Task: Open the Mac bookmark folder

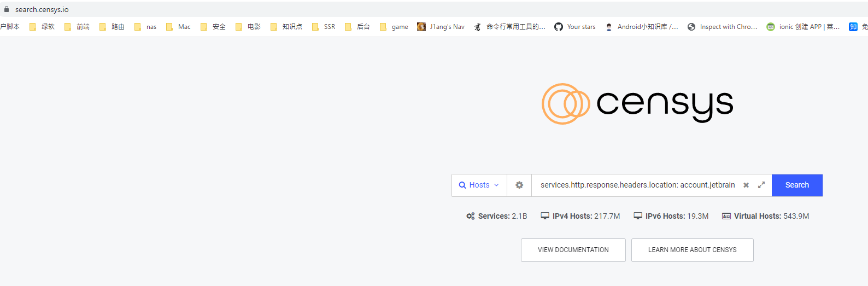Action: click(178, 27)
